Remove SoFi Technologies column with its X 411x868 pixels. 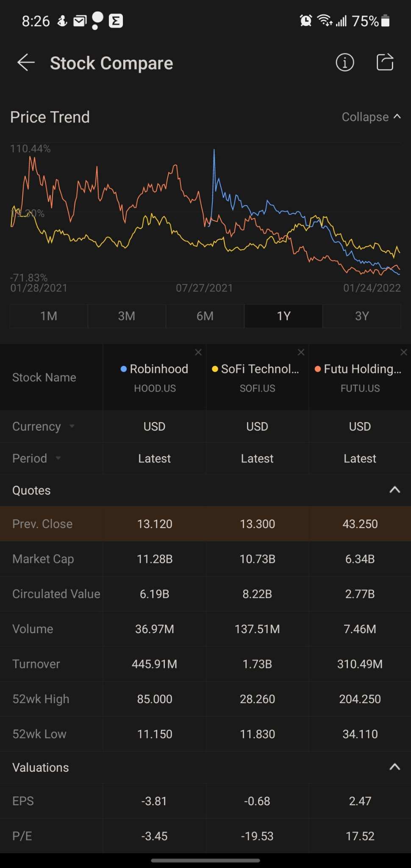(301, 352)
